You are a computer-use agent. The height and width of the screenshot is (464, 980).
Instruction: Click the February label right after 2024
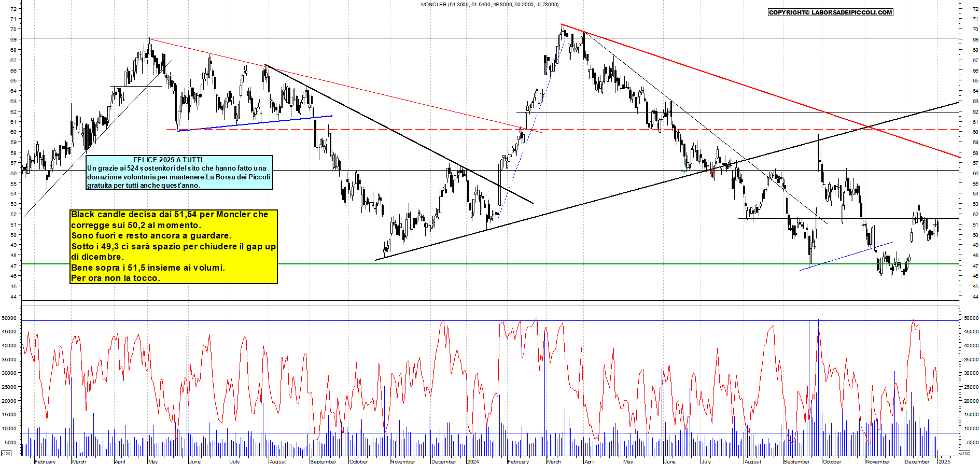[519, 461]
